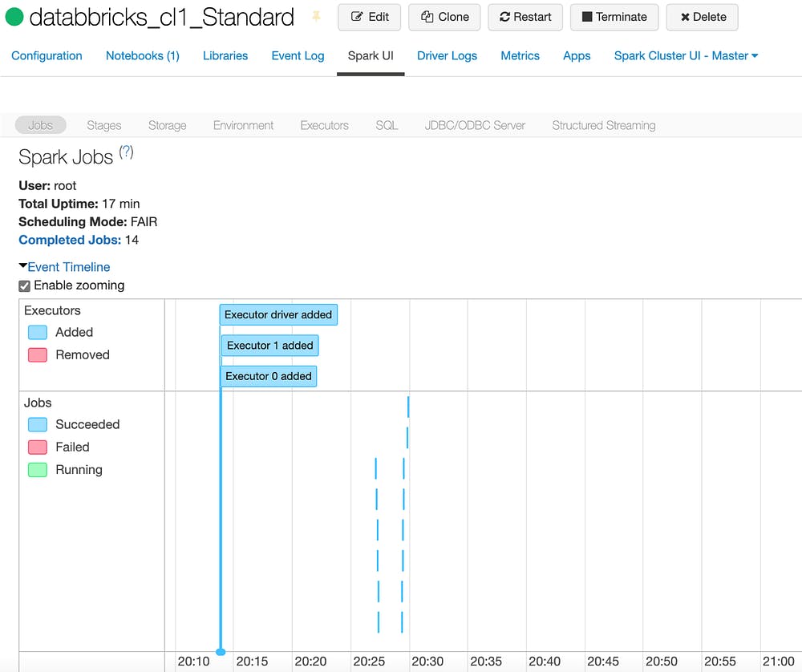Image resolution: width=802 pixels, height=672 pixels.
Task: Open the Configuration tab
Action: coord(47,56)
